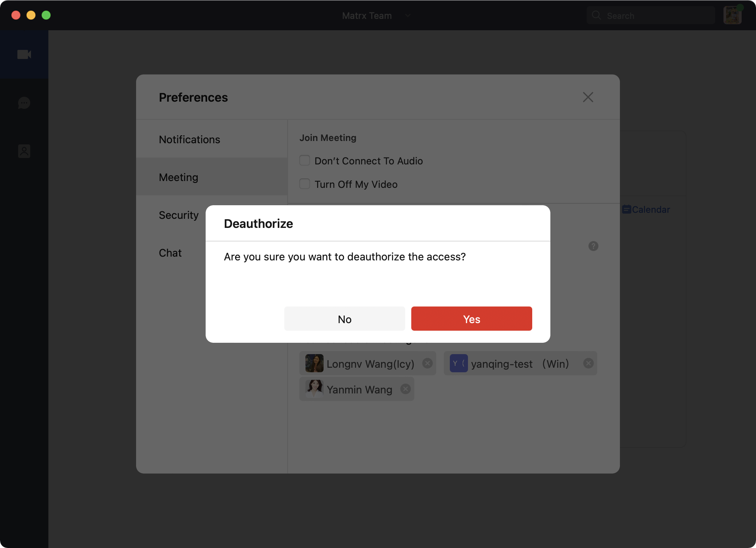
Task: Close the Preferences dialog
Action: pos(588,97)
